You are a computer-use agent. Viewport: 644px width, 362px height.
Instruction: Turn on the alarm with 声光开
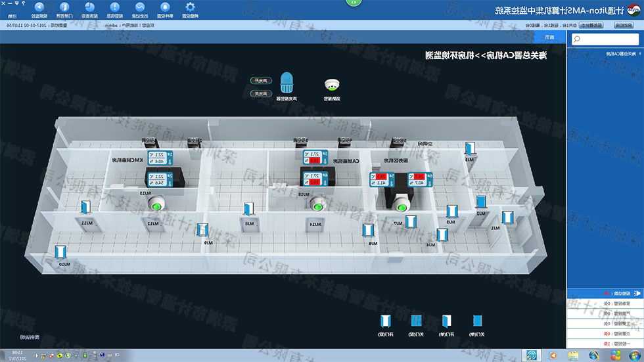coord(262,80)
